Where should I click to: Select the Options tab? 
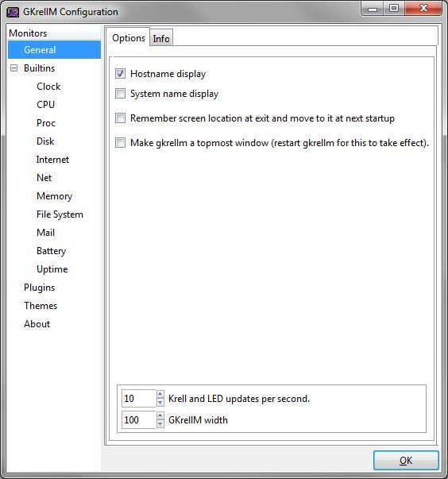tap(128, 38)
